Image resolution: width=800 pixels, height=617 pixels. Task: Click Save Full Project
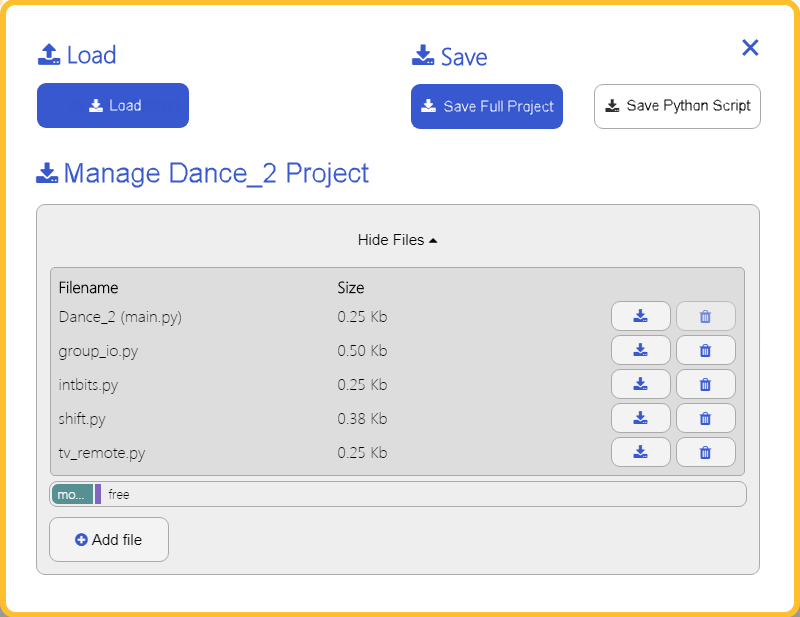(487, 106)
